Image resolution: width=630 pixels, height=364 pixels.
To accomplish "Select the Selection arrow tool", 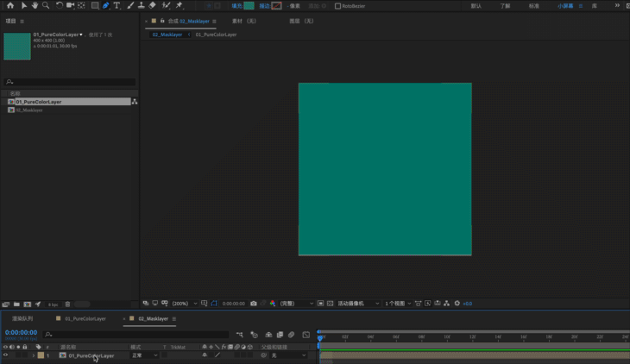I will (x=23, y=6).
